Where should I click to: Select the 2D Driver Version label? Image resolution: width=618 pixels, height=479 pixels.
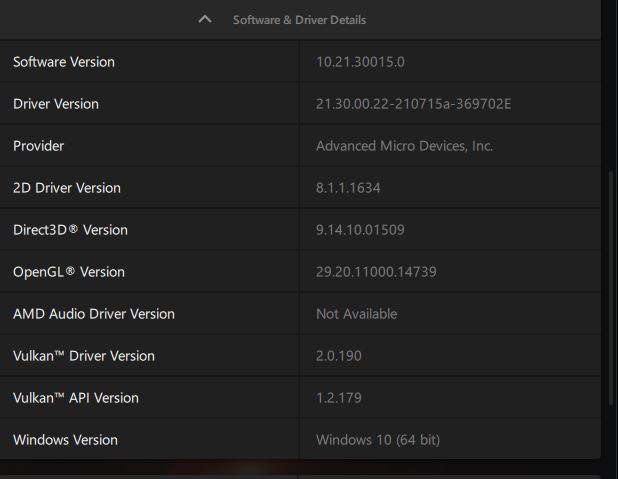(x=67, y=188)
